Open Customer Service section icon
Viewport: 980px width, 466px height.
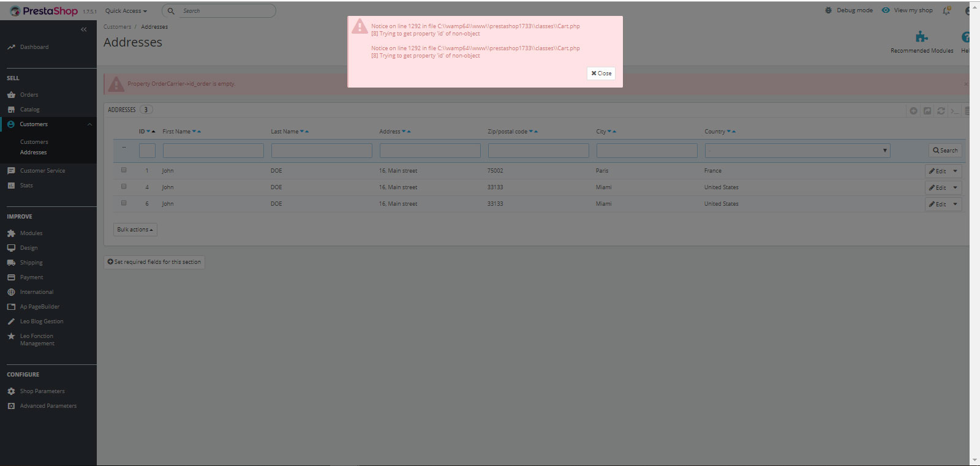pyautogui.click(x=11, y=171)
